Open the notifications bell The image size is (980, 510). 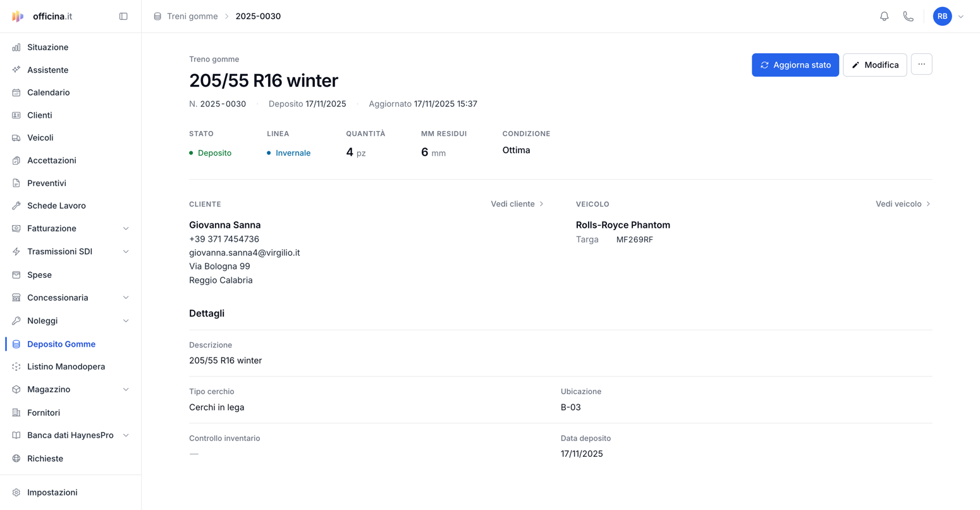tap(884, 16)
